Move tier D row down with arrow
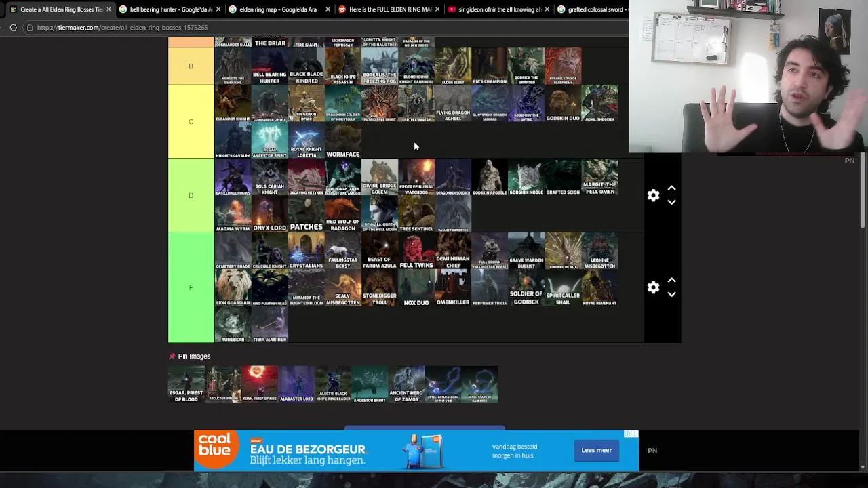Screen dimensions: 868x488 [x=671, y=202]
